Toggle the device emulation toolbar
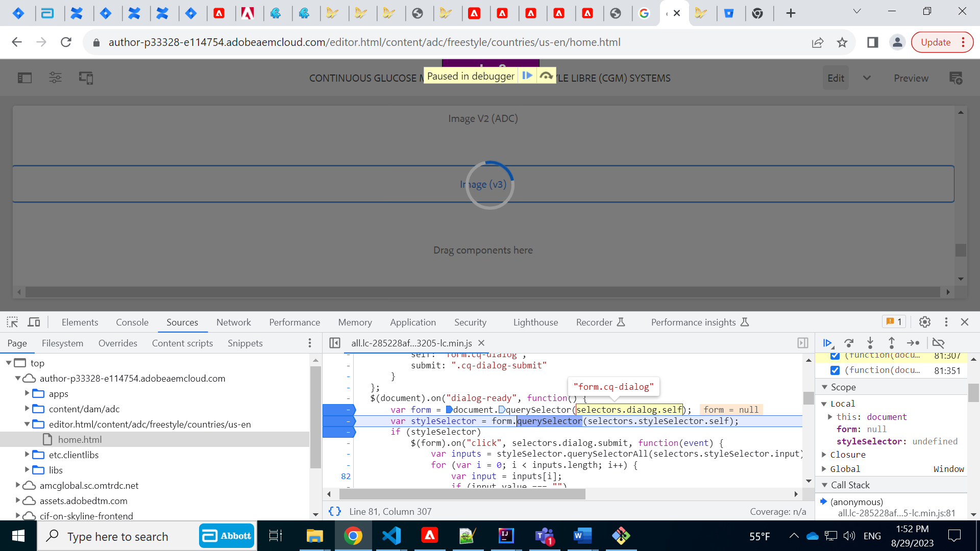 [x=34, y=322]
